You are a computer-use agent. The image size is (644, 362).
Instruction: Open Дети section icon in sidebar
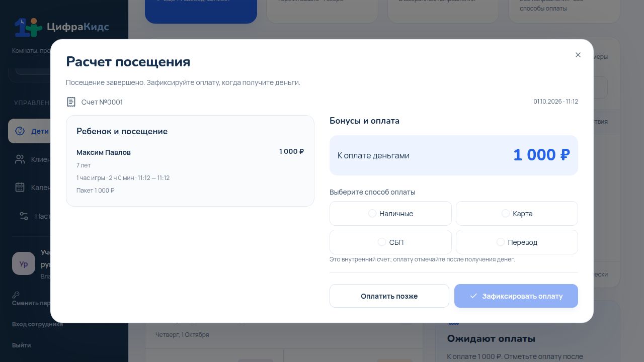pyautogui.click(x=20, y=131)
